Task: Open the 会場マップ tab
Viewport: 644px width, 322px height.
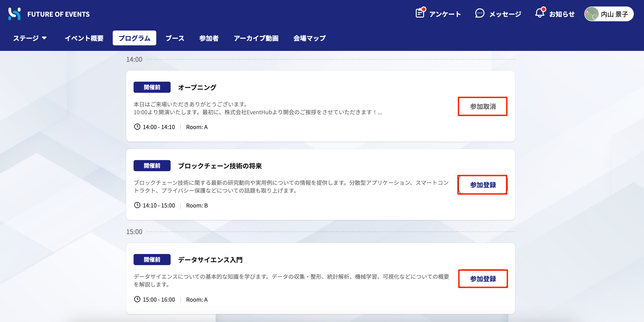Action: 309,38
